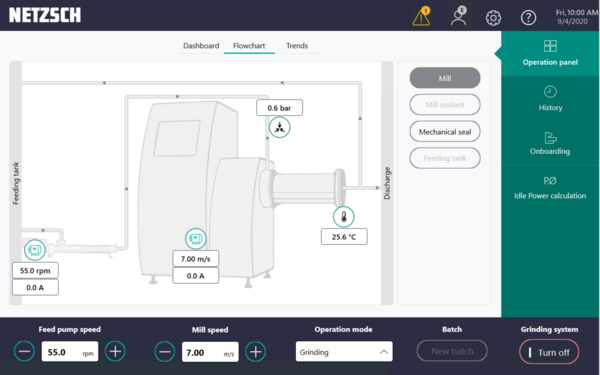Click the NETZSCH logo
600x375 pixels.
pos(45,15)
